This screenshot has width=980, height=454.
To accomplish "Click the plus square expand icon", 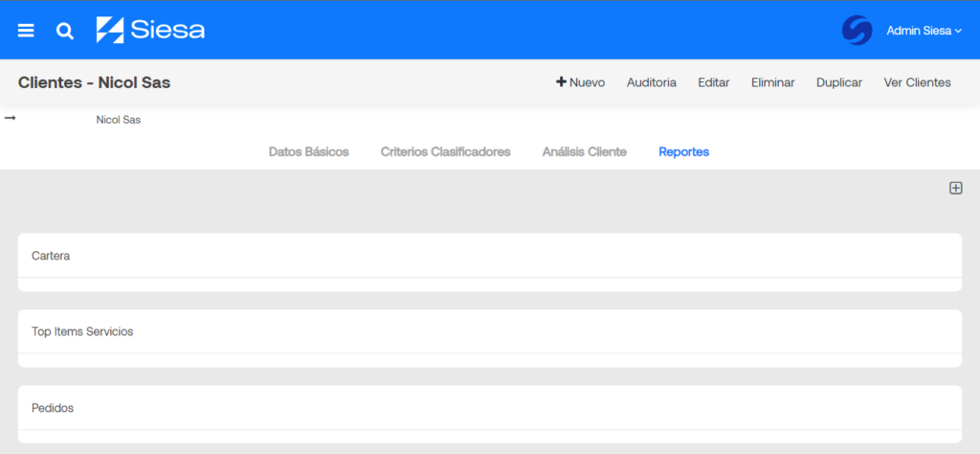I will (x=956, y=189).
